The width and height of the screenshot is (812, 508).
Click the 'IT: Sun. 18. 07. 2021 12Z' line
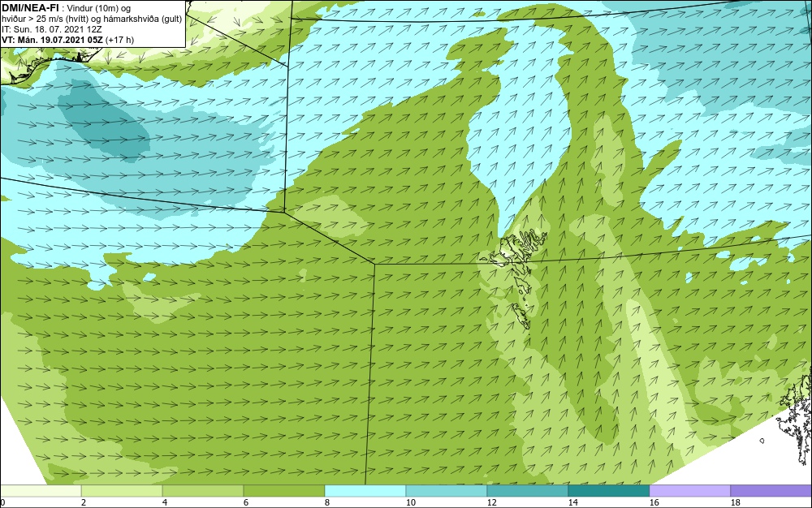tap(52, 29)
